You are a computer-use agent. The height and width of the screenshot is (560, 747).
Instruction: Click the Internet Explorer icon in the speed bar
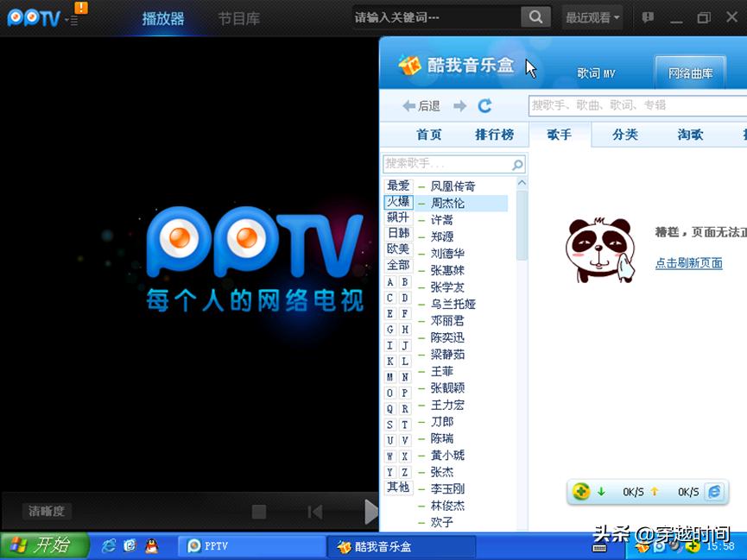coord(109,546)
